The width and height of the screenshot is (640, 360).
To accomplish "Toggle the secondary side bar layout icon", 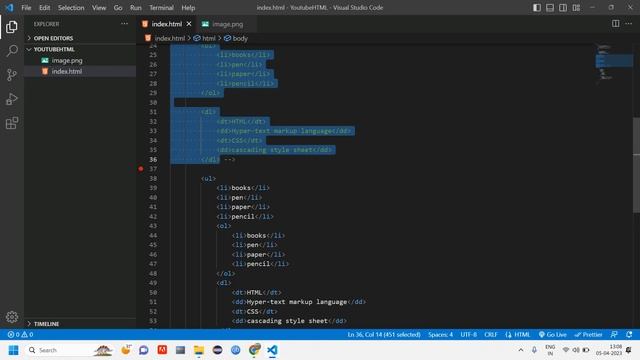I will [563, 8].
